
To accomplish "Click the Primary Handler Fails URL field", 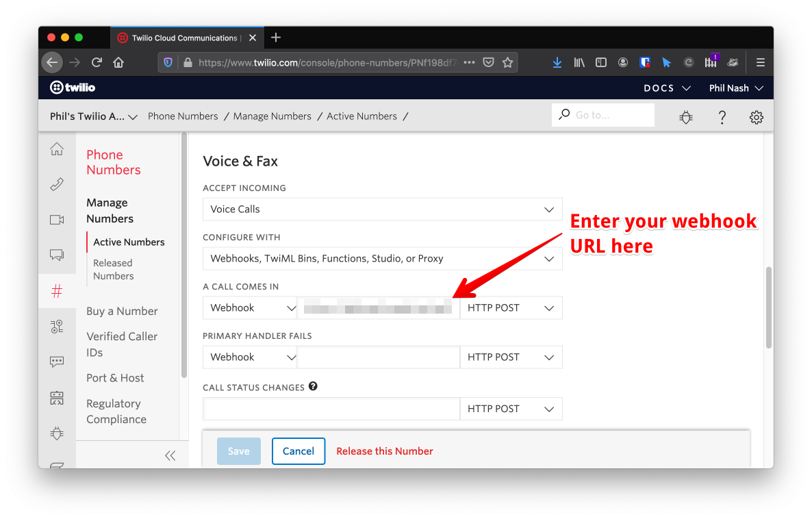I will click(x=378, y=357).
